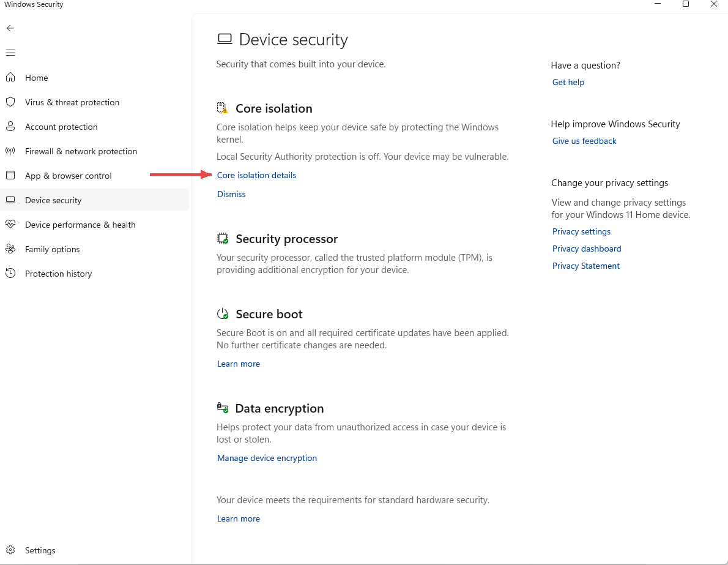Open Family options page
The height and width of the screenshot is (565, 728).
[95, 249]
